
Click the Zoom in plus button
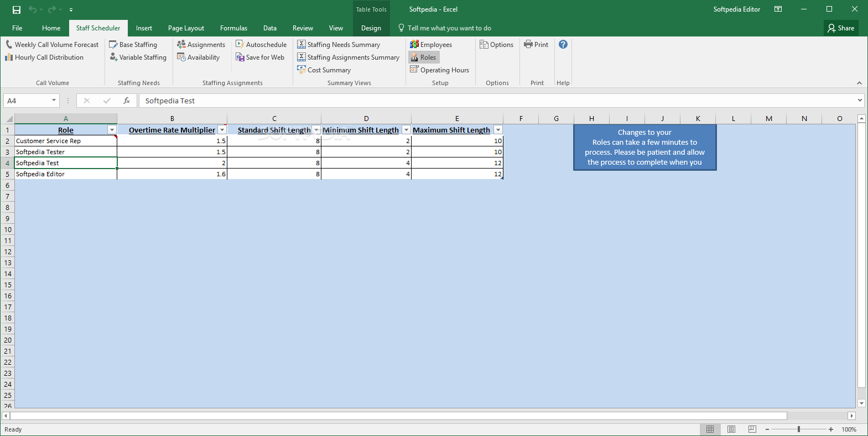(831, 429)
